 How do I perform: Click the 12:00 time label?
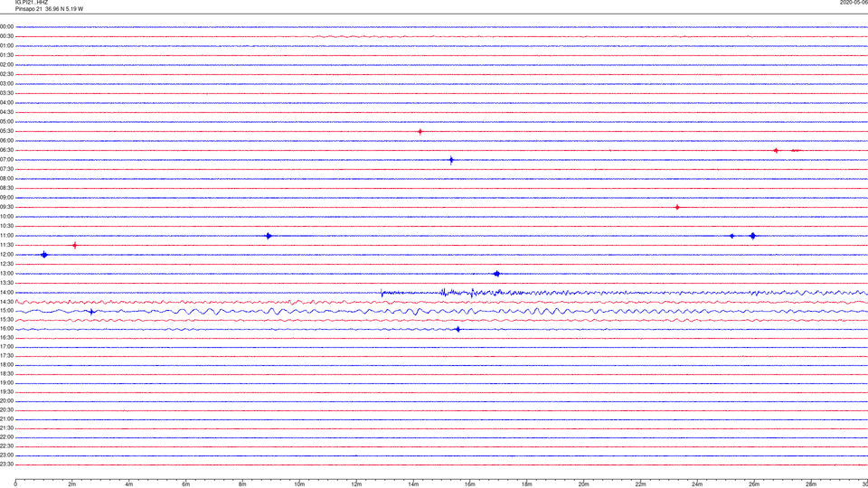tap(6, 255)
